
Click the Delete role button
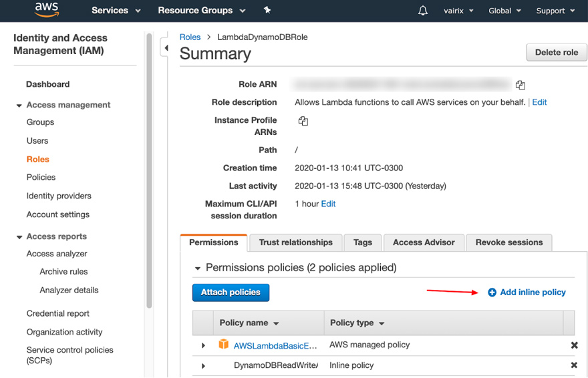click(x=557, y=53)
